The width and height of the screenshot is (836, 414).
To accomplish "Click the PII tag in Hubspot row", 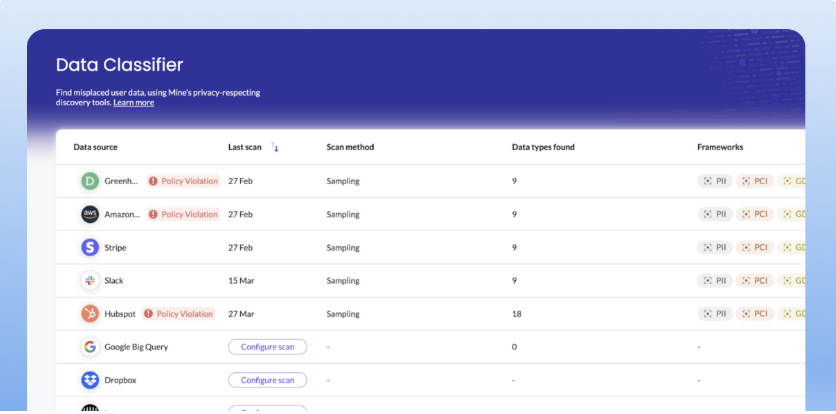I will [715, 314].
